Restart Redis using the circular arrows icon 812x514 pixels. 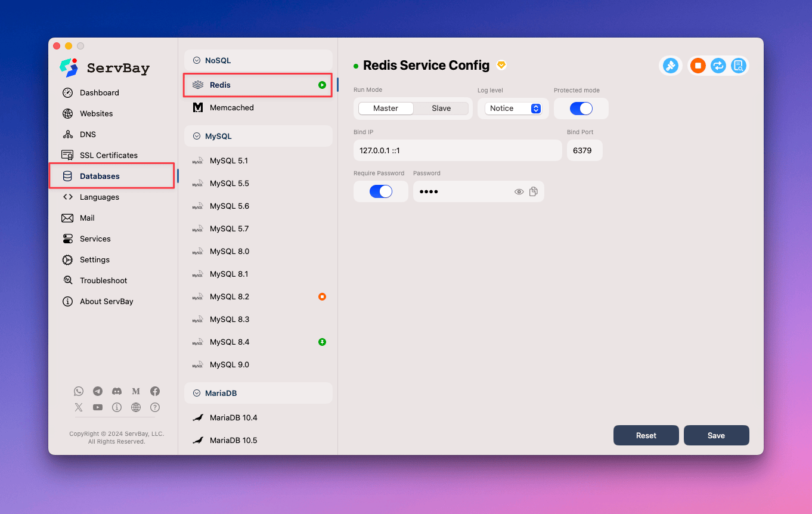(718, 66)
